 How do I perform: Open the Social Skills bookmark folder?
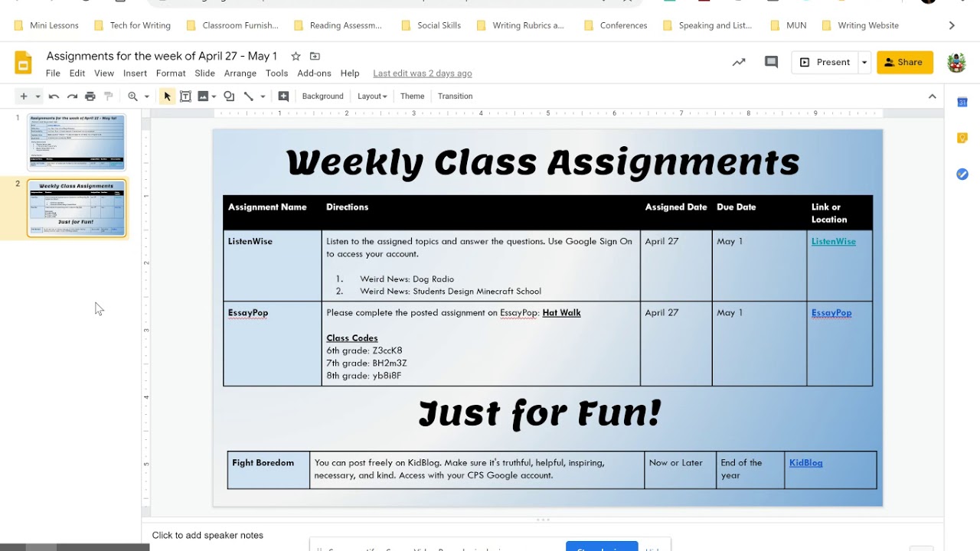point(431,25)
